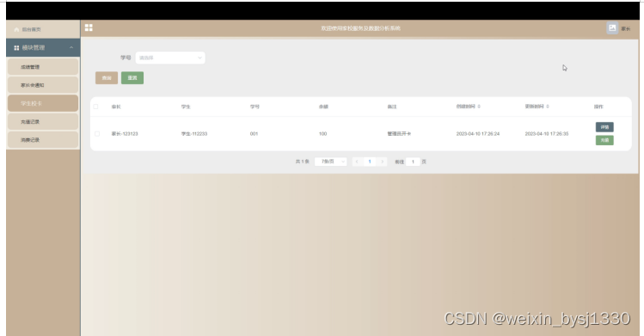Toggle select-all checkbox in table header
The height and width of the screenshot is (336, 644).
pyautogui.click(x=95, y=107)
